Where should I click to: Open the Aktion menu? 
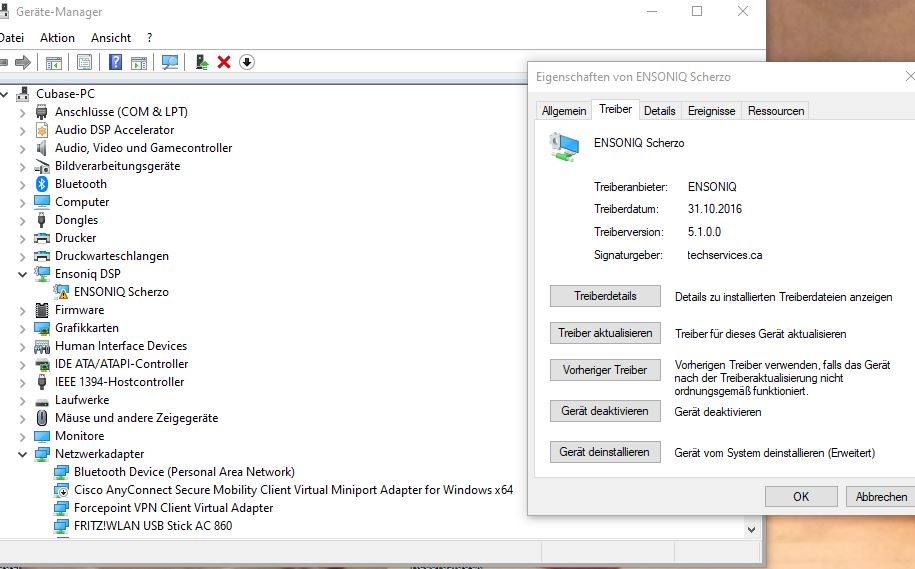(57, 38)
